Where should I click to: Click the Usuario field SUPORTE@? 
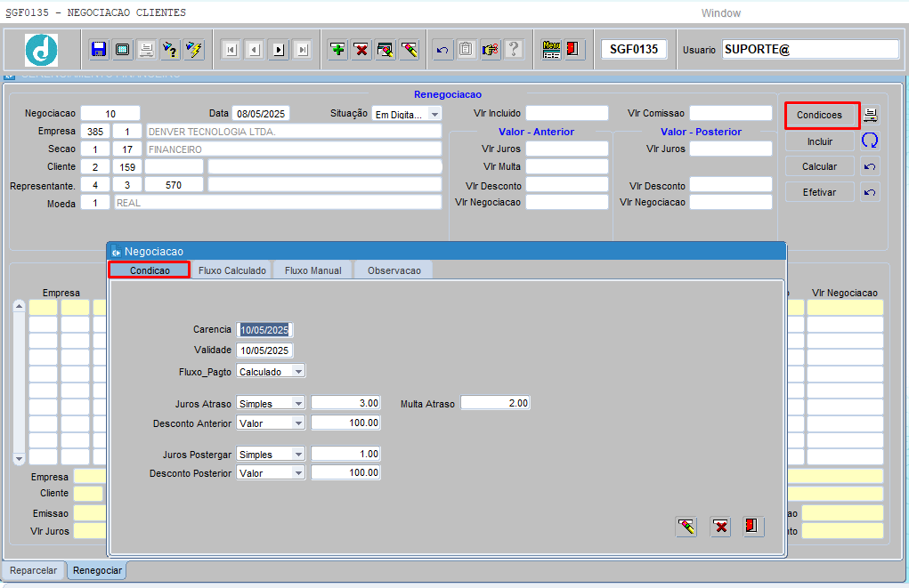[810, 49]
